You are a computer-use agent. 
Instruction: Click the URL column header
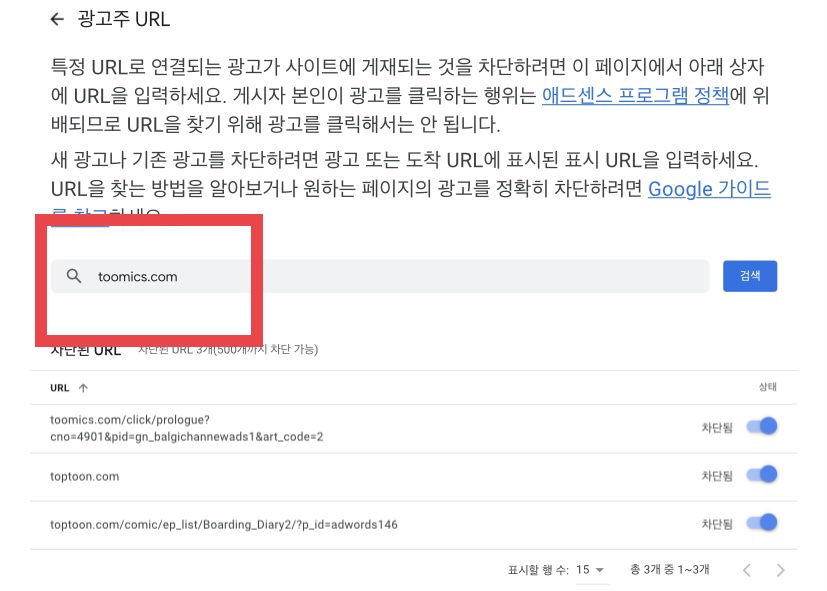pyautogui.click(x=60, y=388)
